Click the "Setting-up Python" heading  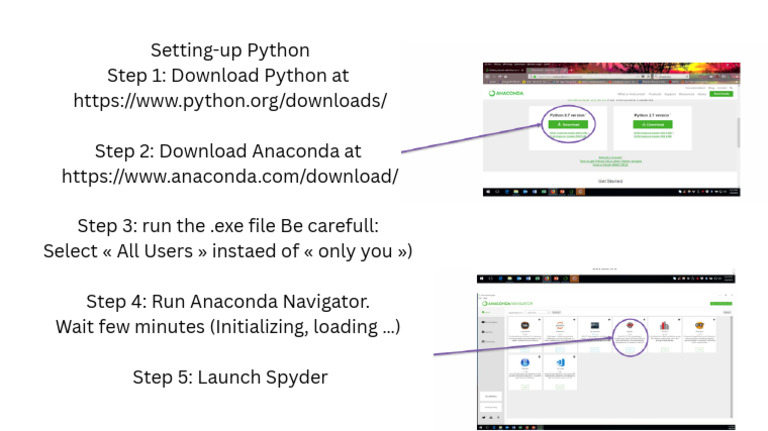230,50
